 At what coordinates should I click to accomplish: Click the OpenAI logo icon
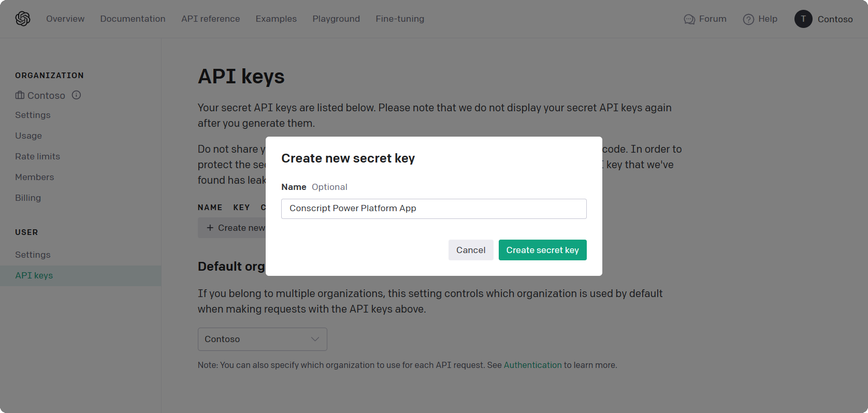tap(23, 19)
